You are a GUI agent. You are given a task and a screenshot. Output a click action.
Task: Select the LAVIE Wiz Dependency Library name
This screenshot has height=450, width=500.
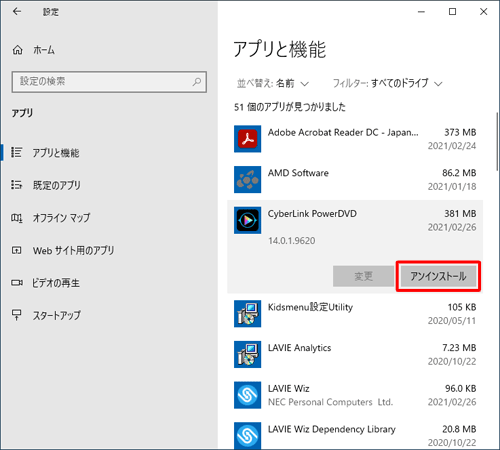332,429
